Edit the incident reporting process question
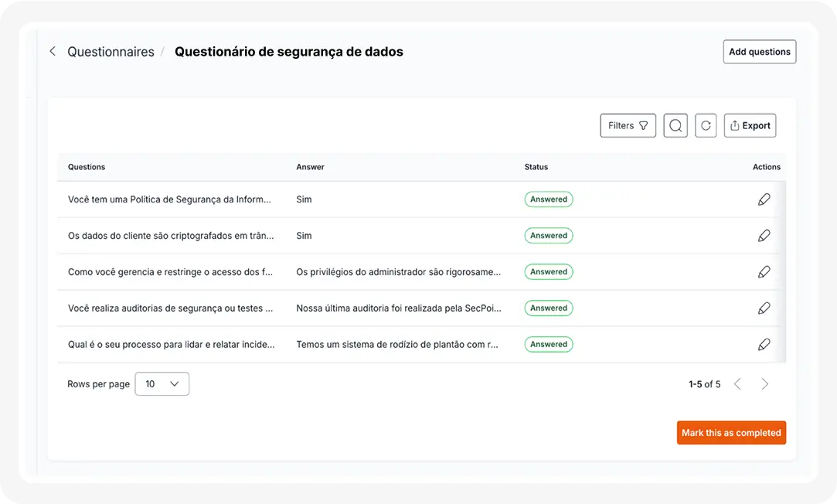Screen dimensions: 837x504 pyautogui.click(x=764, y=345)
